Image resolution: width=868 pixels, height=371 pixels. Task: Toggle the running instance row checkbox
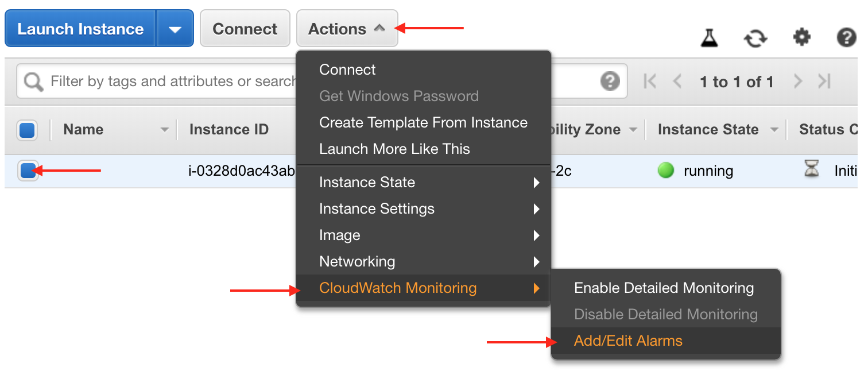(x=28, y=171)
